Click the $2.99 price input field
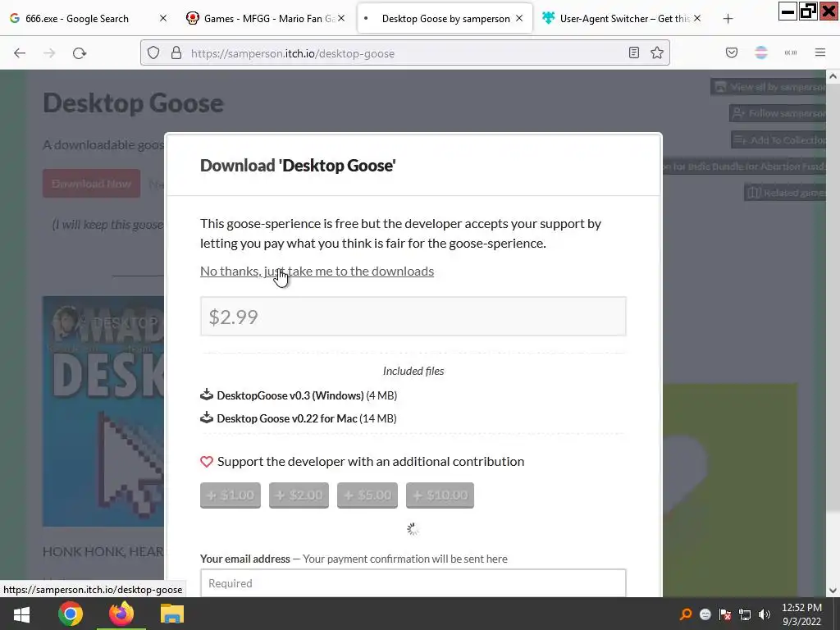840x630 pixels. click(413, 317)
